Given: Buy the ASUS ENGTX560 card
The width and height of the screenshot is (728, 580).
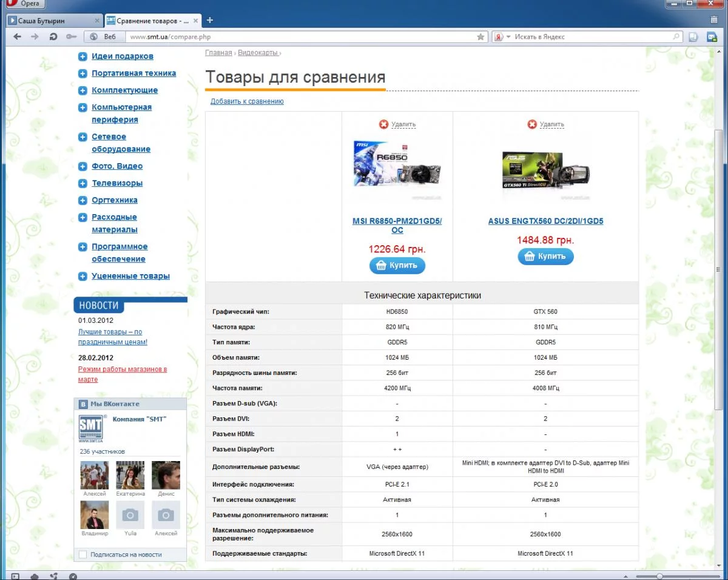Looking at the screenshot, I should (545, 256).
